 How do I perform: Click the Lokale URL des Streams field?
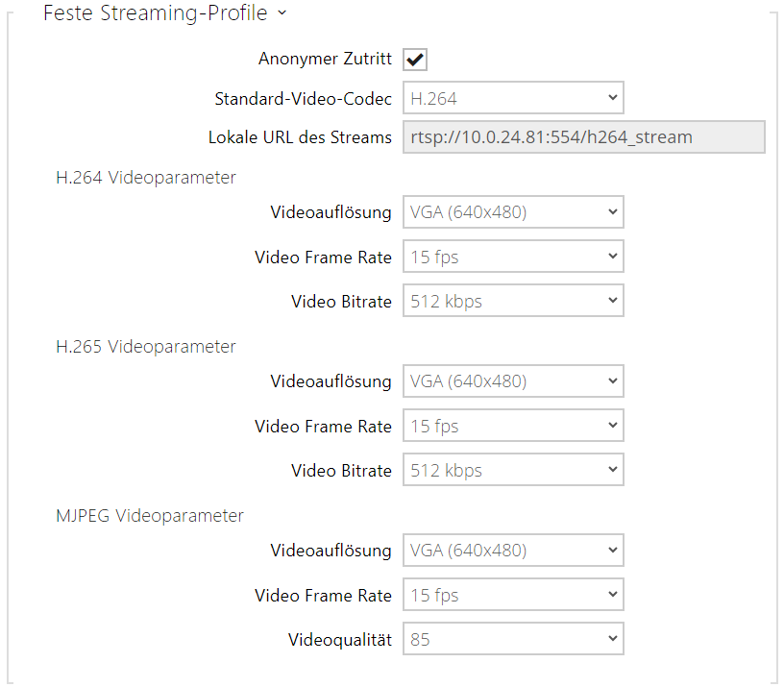click(583, 137)
